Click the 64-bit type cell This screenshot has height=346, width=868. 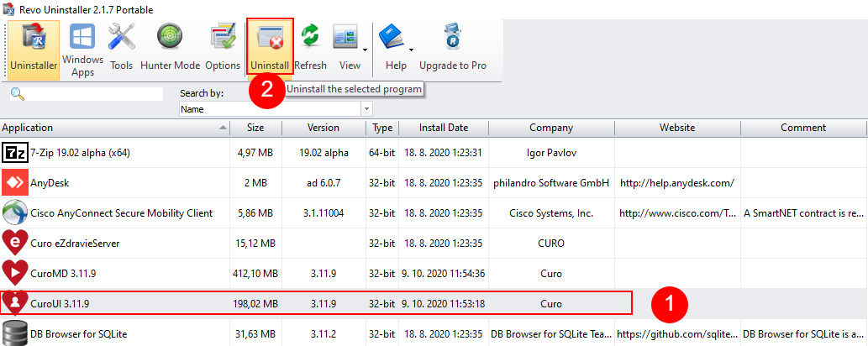click(x=382, y=153)
